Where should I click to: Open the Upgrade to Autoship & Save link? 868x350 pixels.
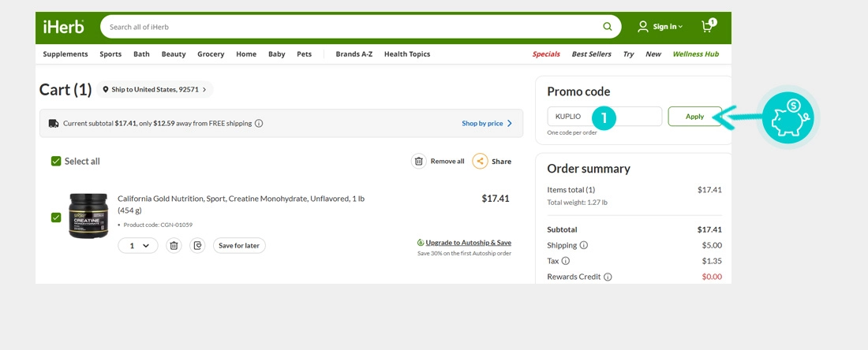coord(468,243)
